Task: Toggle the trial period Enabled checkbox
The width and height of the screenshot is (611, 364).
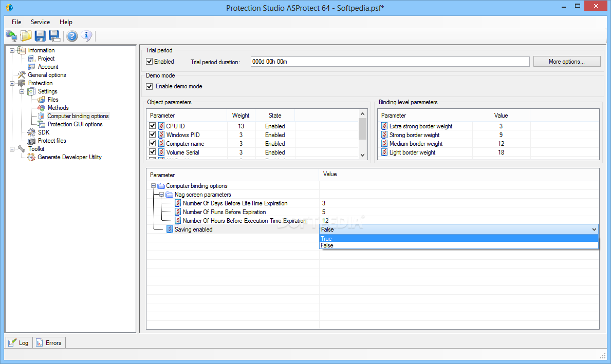Action: (x=149, y=62)
